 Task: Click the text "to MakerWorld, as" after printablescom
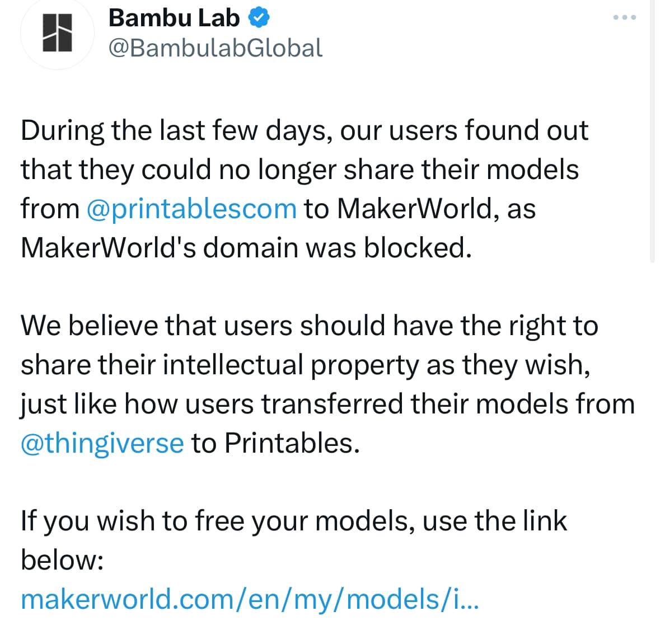[x=420, y=209]
